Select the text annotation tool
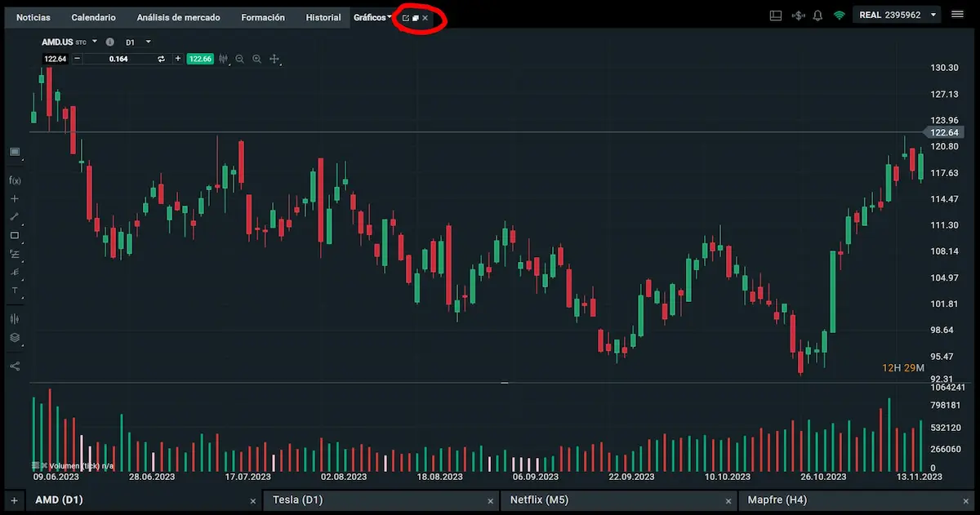Screen dimensions: 980x515 coord(15,291)
